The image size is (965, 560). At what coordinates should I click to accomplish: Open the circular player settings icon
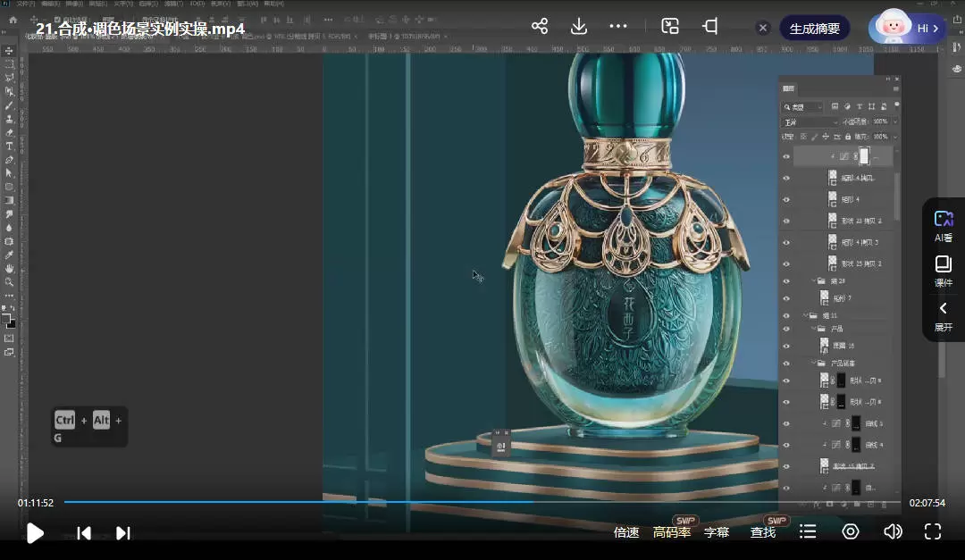851,531
